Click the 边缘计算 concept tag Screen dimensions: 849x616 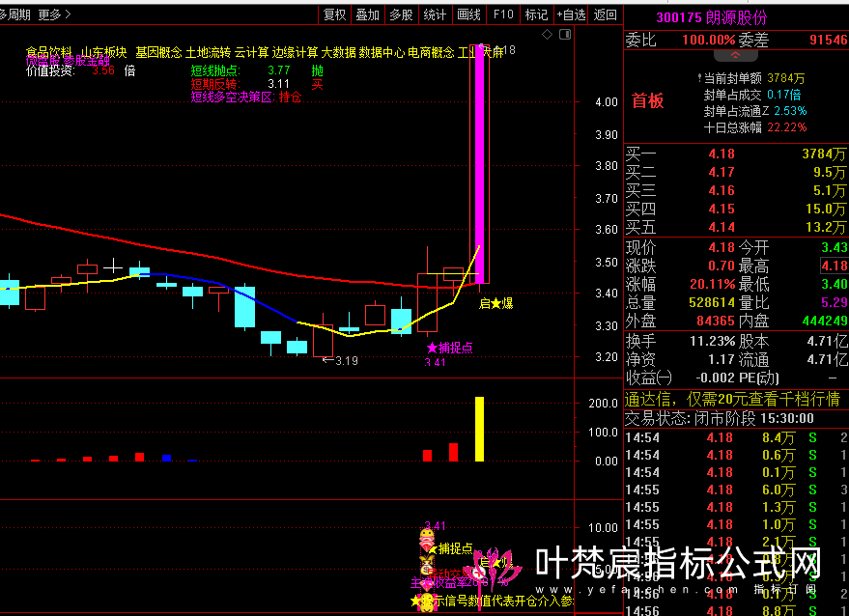[296, 52]
